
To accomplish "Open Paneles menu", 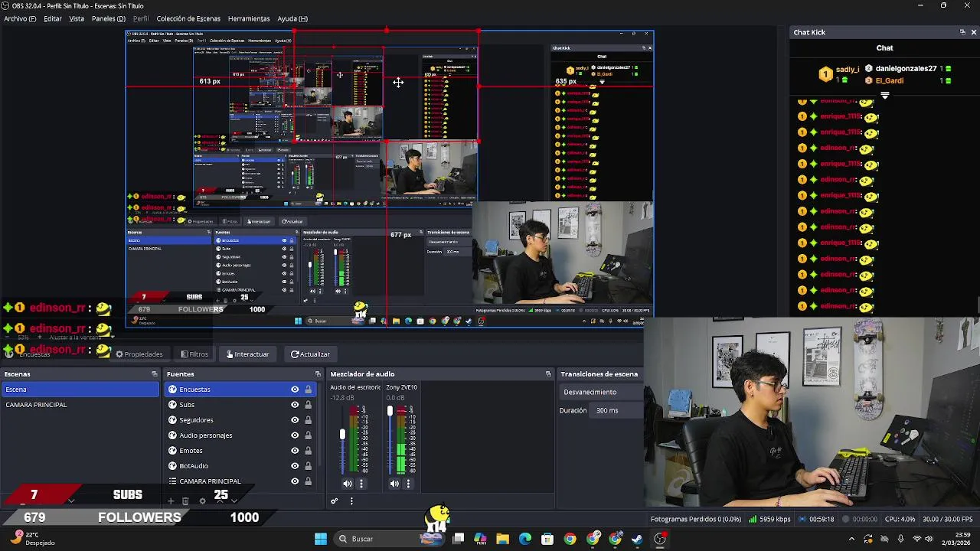I will click(x=108, y=18).
